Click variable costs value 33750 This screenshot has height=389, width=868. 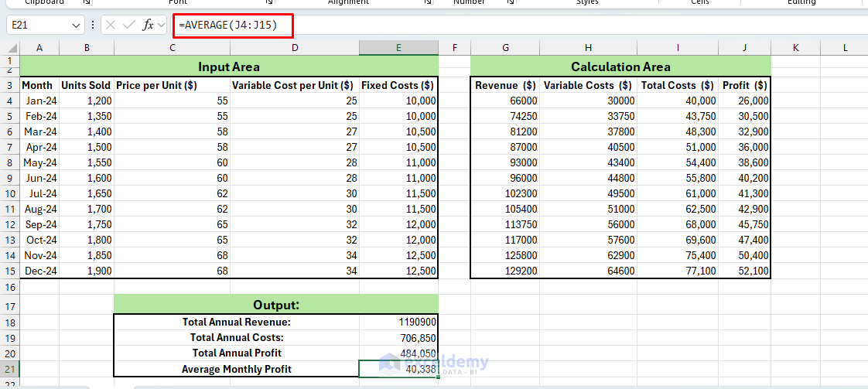[x=588, y=116]
